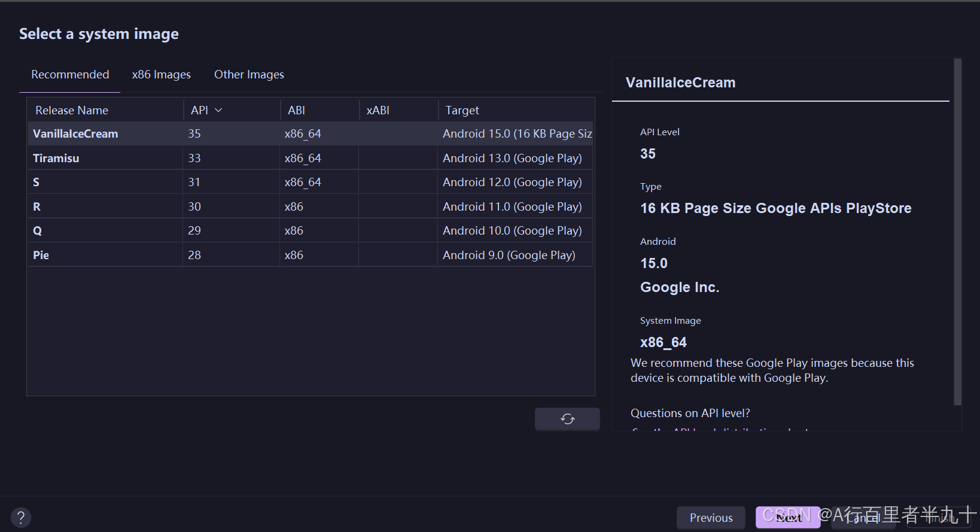Viewport: 980px width, 532px height.
Task: Select the VanillaIceCream release row
Action: point(310,133)
